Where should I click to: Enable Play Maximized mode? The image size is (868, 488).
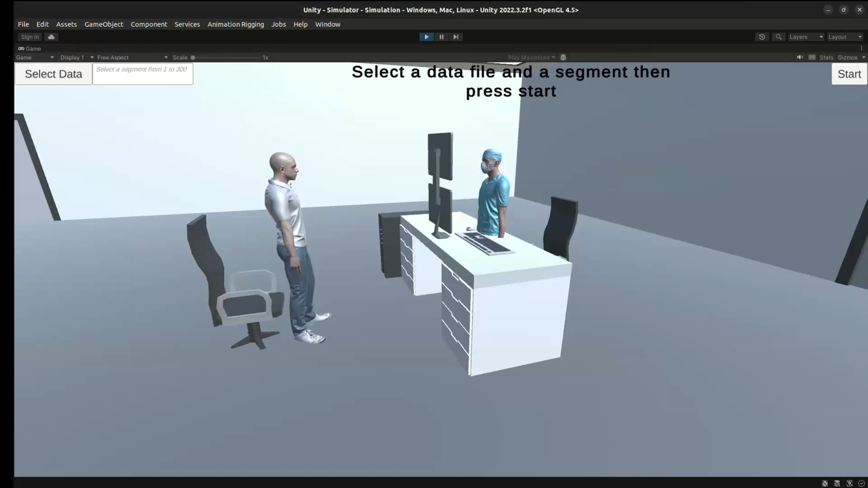[530, 57]
